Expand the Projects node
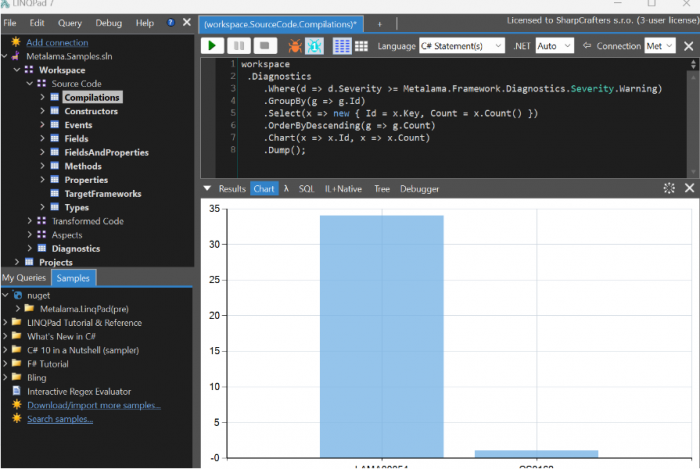This screenshot has width=700, height=469. [x=17, y=262]
